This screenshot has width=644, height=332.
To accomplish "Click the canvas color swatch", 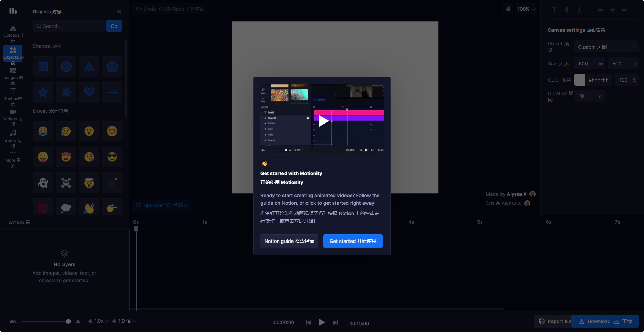I will tap(579, 80).
